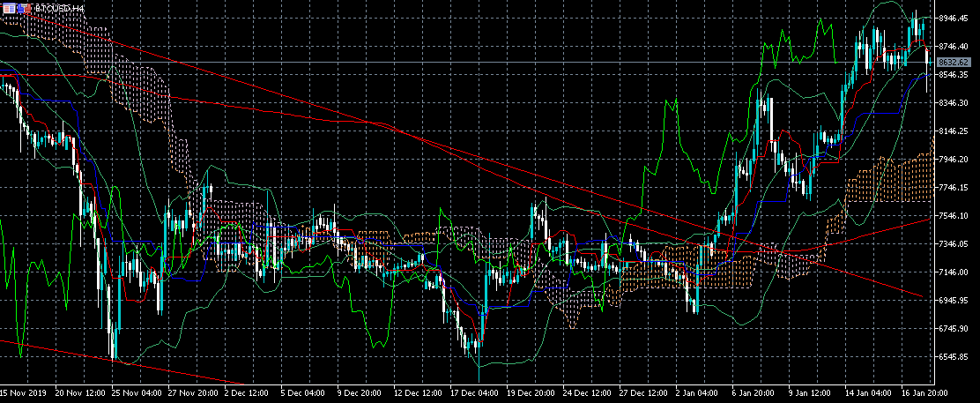Click the 14 Jan 04:00 time label

(x=867, y=393)
